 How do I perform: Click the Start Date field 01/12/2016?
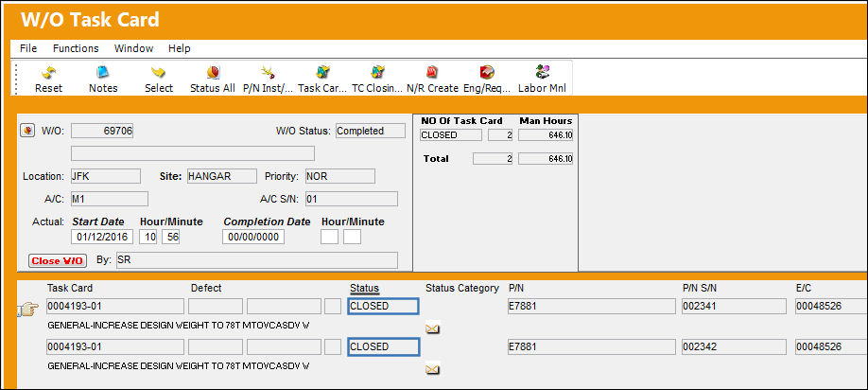pyautogui.click(x=102, y=237)
